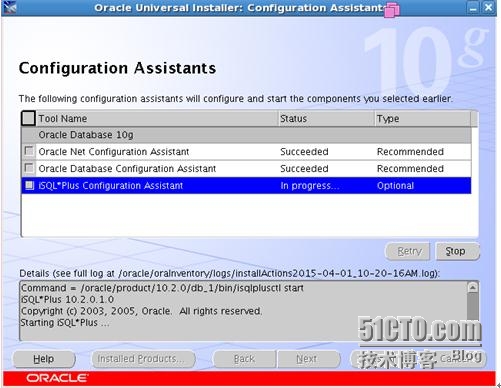Check the Oracle Net Configuration Assistant checkbox

pyautogui.click(x=29, y=151)
